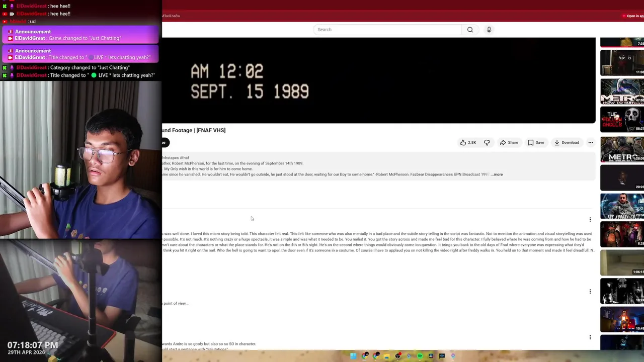The width and height of the screenshot is (644, 362).
Task: Open 'The Fallen Angels' suggested video
Action: 622,120
